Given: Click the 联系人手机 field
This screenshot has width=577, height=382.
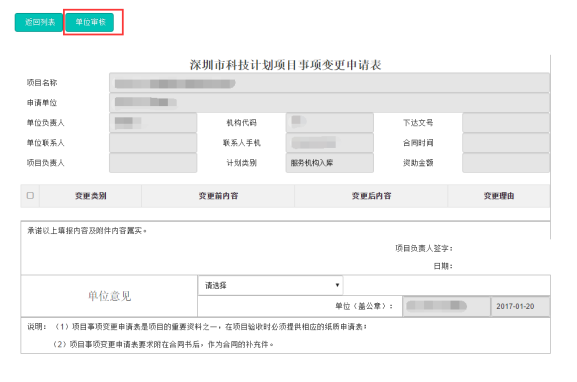Looking at the screenshot, I should [x=330, y=143].
